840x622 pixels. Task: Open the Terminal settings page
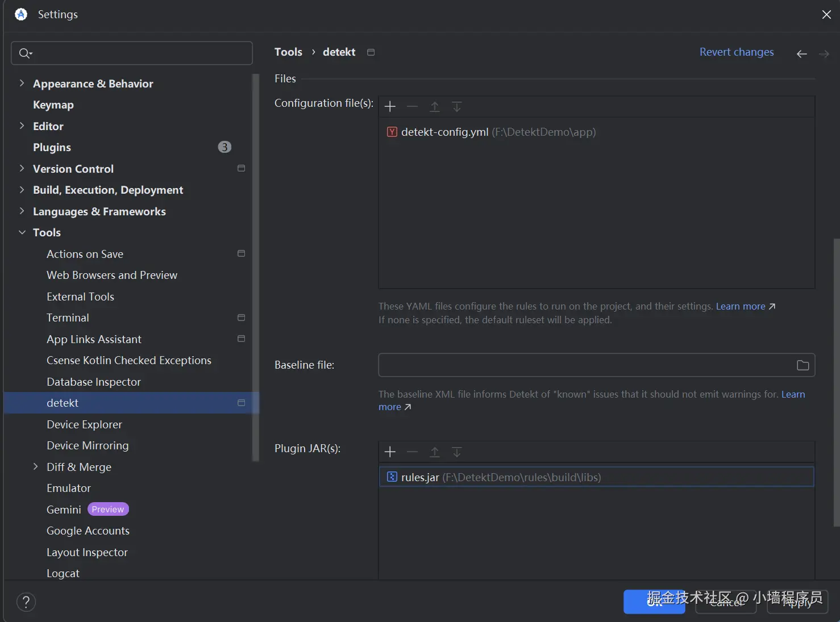[68, 318]
